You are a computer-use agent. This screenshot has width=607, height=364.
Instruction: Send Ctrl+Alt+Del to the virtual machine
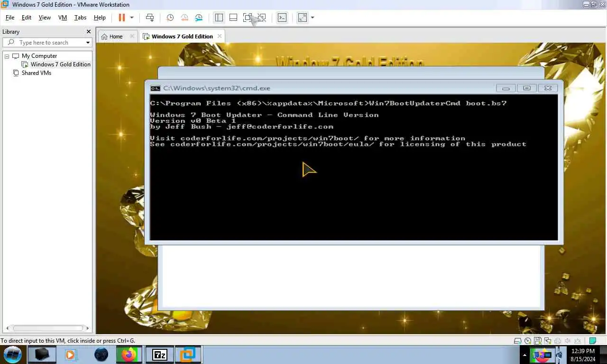(x=150, y=18)
